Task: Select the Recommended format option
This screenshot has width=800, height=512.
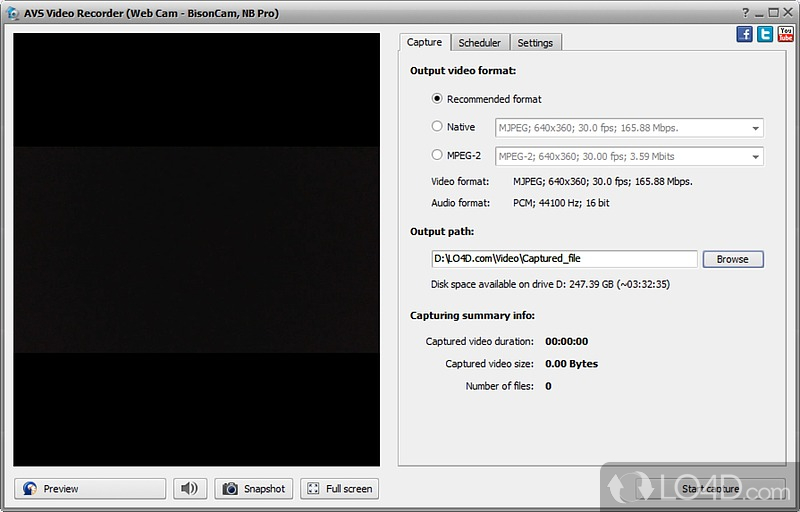Action: coord(437,99)
